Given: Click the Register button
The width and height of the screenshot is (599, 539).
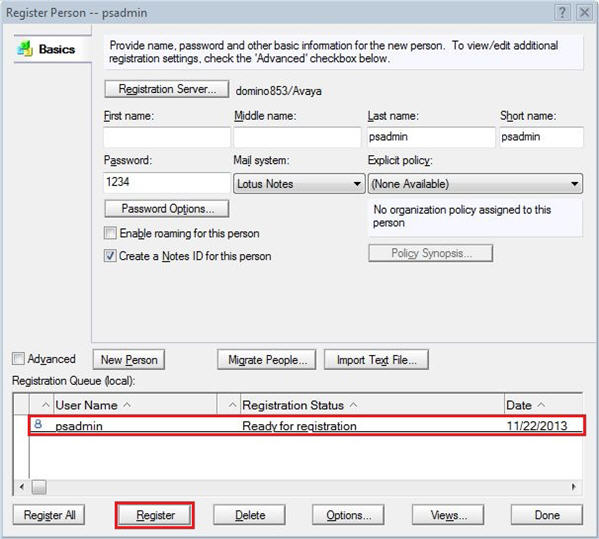Looking at the screenshot, I should click(x=155, y=515).
